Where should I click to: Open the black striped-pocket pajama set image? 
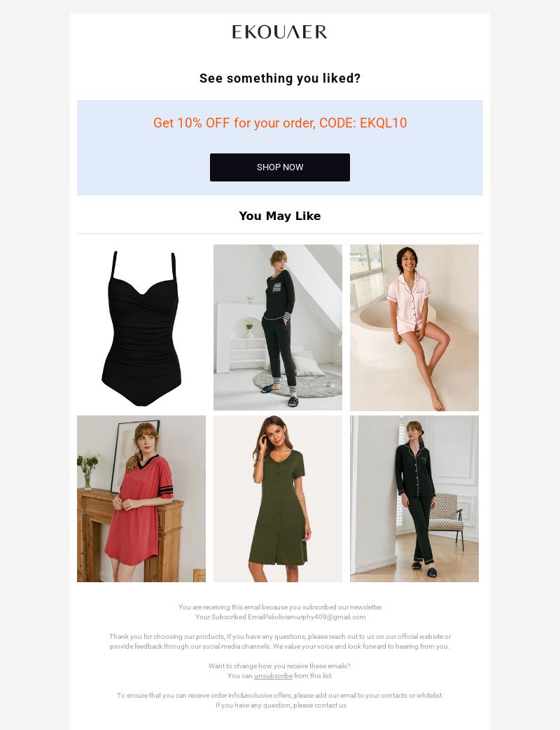(278, 328)
